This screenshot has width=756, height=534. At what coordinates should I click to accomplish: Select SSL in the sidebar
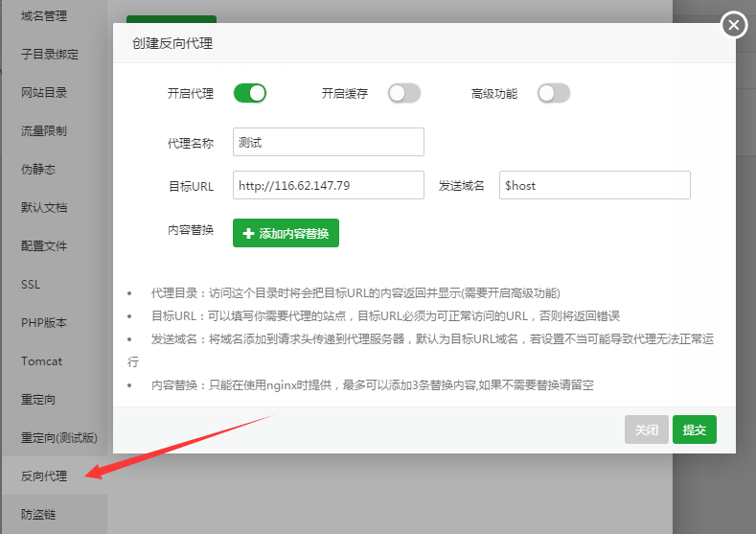pyautogui.click(x=31, y=285)
